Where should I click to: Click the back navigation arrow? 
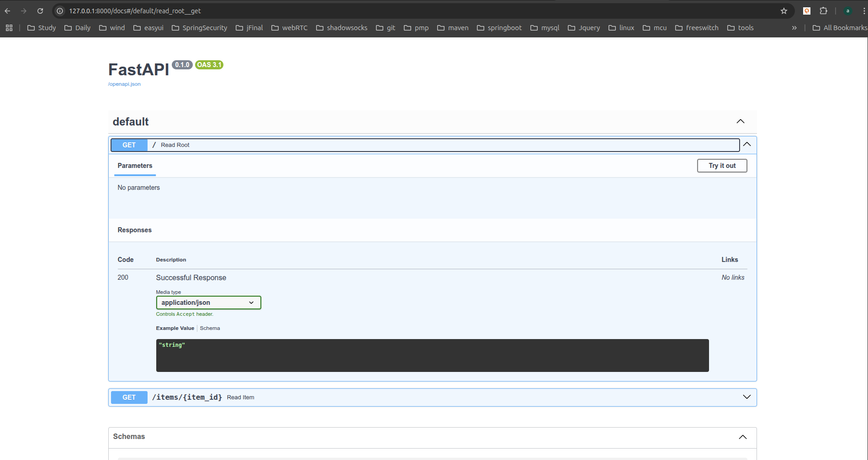point(8,11)
